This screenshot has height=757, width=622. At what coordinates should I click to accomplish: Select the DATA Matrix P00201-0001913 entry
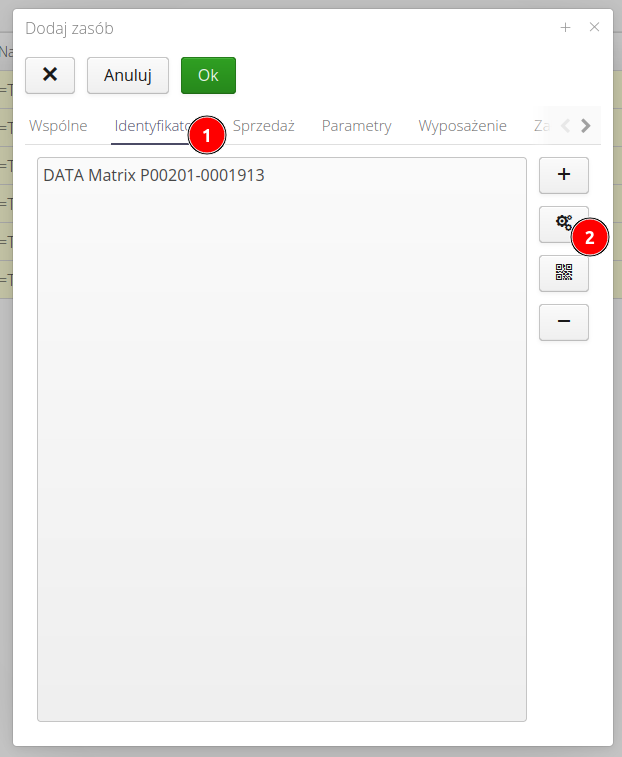point(153,175)
